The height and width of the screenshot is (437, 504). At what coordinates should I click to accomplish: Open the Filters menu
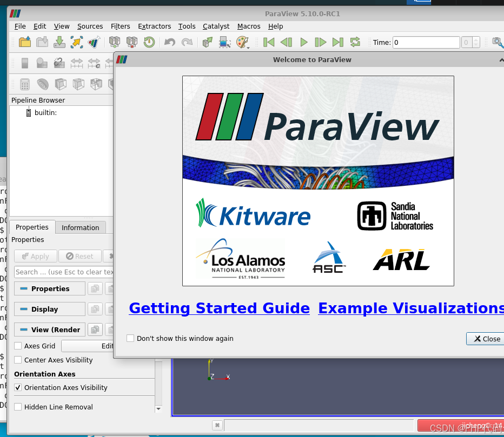pos(120,26)
